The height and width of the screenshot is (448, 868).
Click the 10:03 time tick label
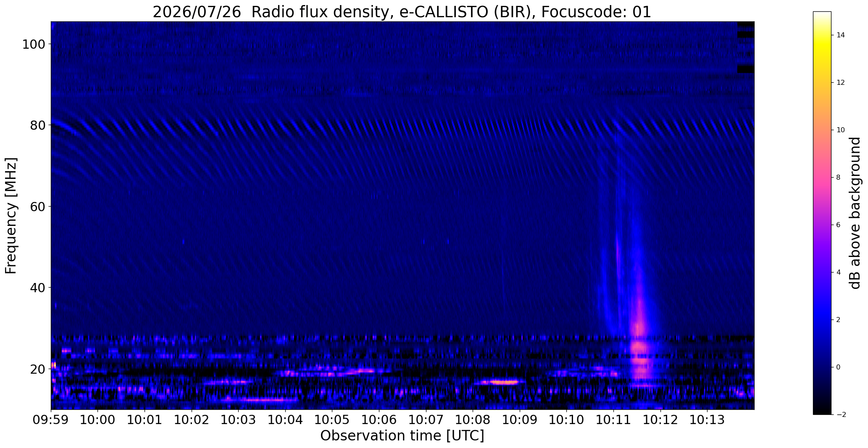pyautogui.click(x=239, y=419)
